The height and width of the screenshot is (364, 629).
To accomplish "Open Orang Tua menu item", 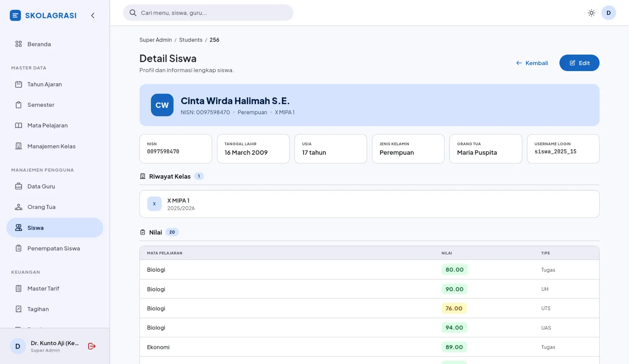I will click(x=55, y=207).
